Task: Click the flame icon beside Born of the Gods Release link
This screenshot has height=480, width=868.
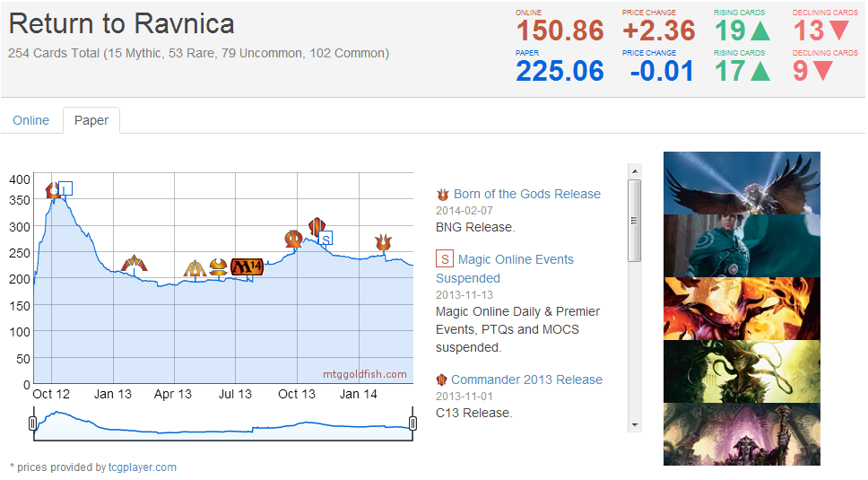Action: 442,195
